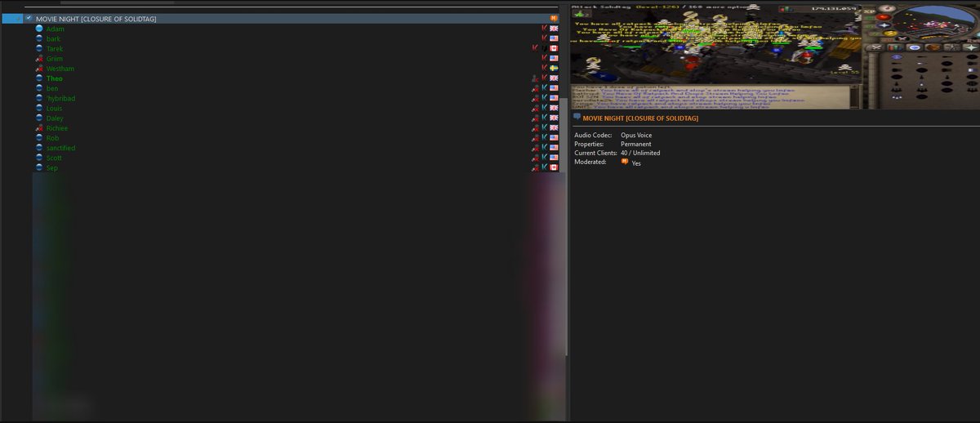The image size is (980, 423).
Task: Click bark's blue status orb icon
Action: (x=38, y=38)
